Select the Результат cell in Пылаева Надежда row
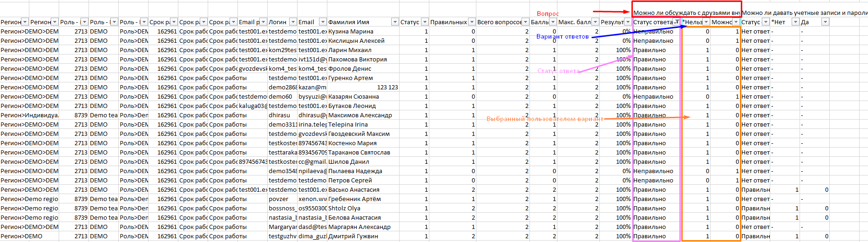This screenshot has width=868, height=242. [x=616, y=171]
